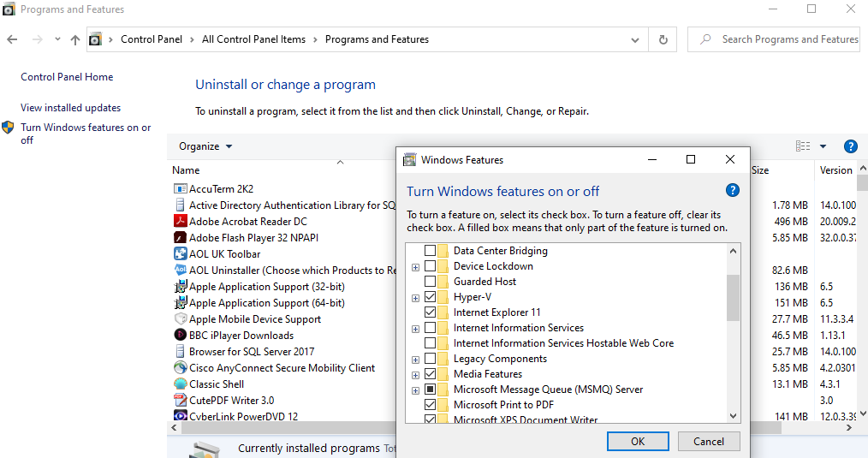Click the Windows Features help question mark icon
This screenshot has width=868, height=458.
(733, 191)
